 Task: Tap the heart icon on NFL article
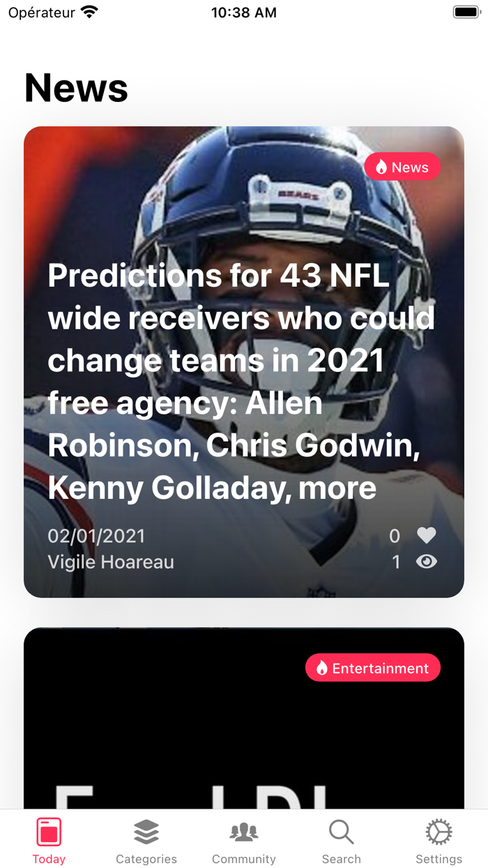click(427, 535)
